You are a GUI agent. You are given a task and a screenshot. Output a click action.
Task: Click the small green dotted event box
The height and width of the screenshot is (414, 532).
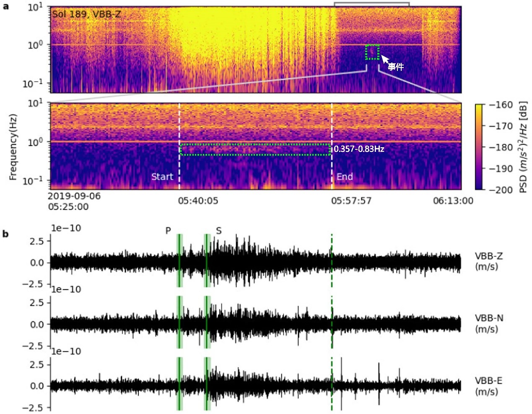click(372, 52)
